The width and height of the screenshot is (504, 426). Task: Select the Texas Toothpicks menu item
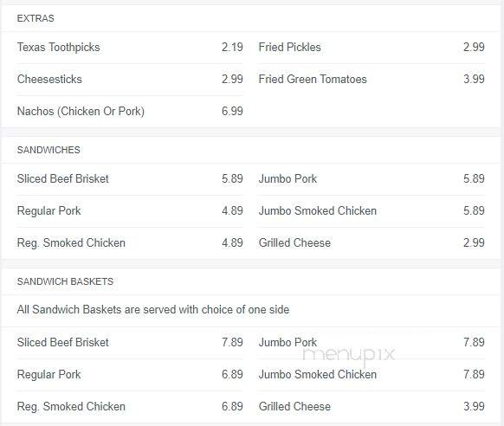(130, 48)
